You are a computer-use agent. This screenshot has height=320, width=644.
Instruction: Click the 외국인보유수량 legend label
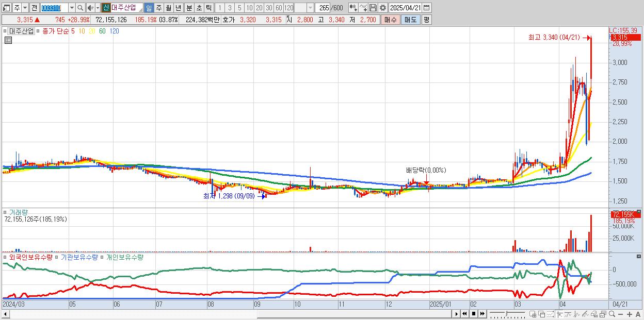[x=31, y=257]
